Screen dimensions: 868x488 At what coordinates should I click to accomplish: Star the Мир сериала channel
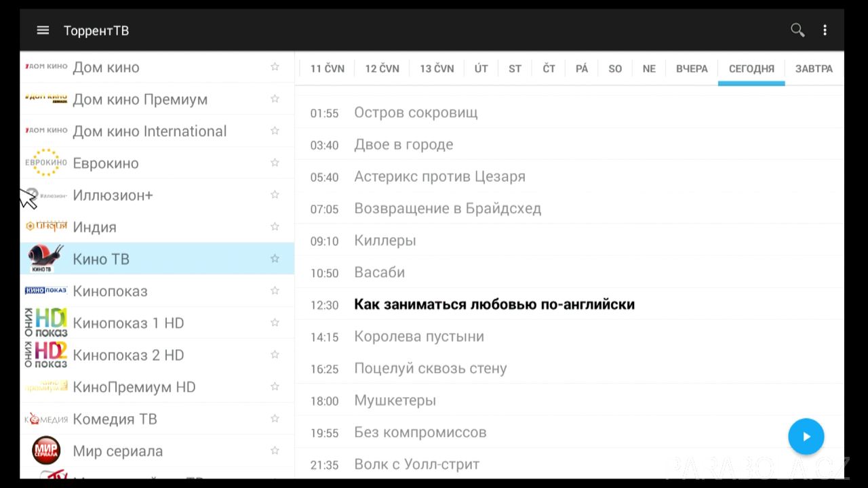click(275, 450)
